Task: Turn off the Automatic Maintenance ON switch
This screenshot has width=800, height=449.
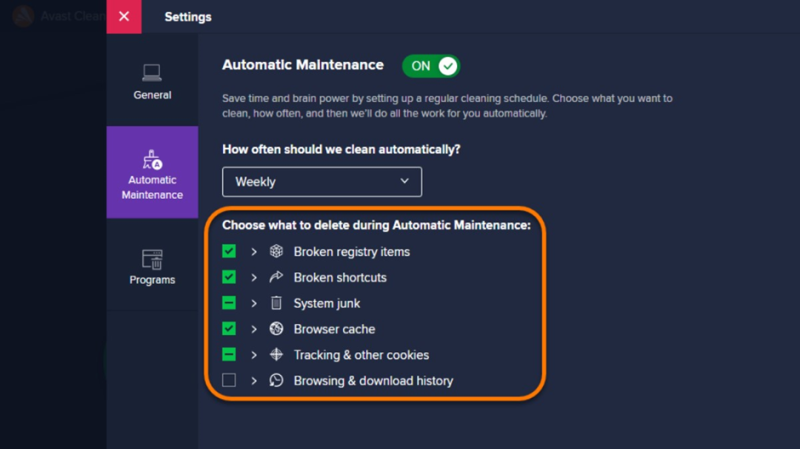Action: 431,66
